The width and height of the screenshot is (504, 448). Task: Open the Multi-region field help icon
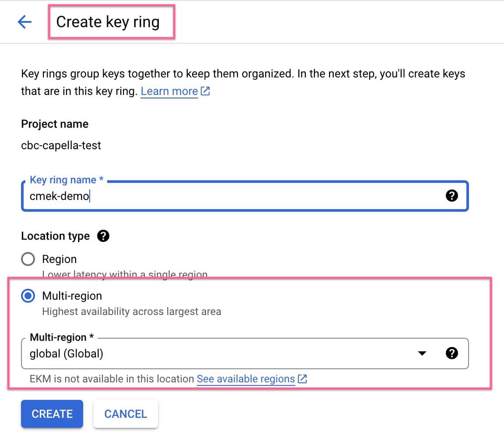(452, 353)
